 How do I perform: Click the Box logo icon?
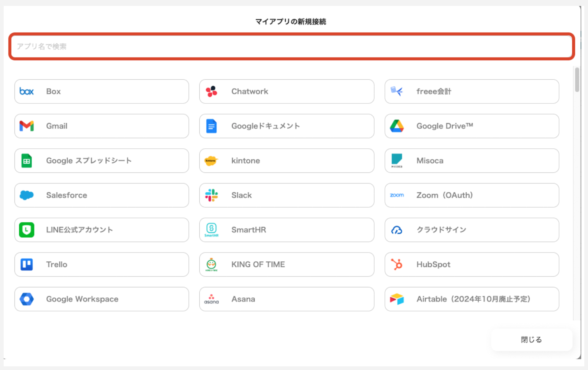point(26,91)
